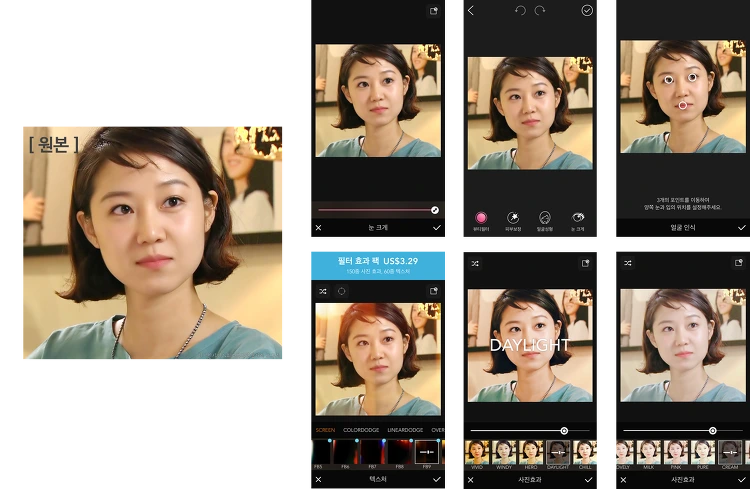Click the original photo labeled 원본
The width and height of the screenshot is (750, 489).
click(x=153, y=243)
